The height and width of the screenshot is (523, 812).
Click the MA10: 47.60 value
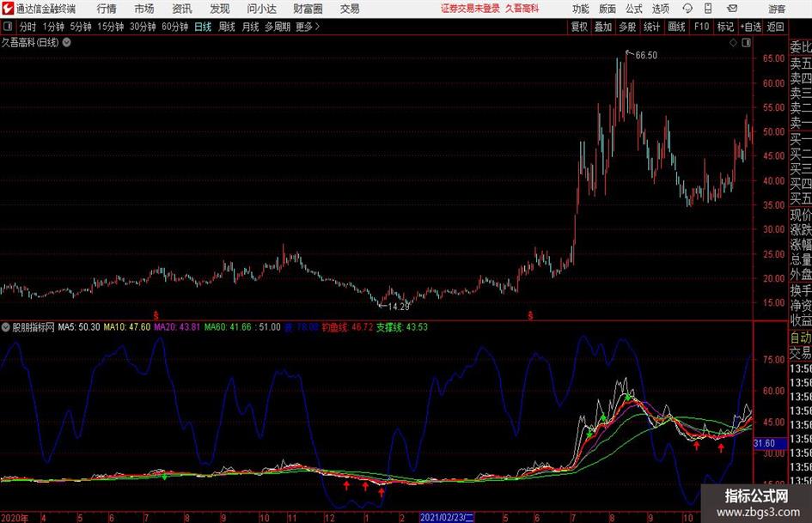point(127,327)
